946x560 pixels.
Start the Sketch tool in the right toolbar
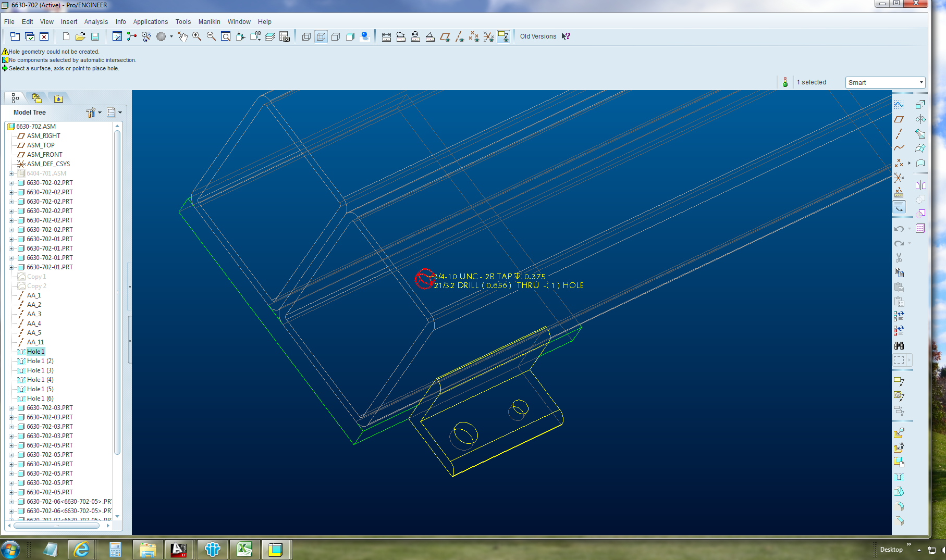point(899,104)
